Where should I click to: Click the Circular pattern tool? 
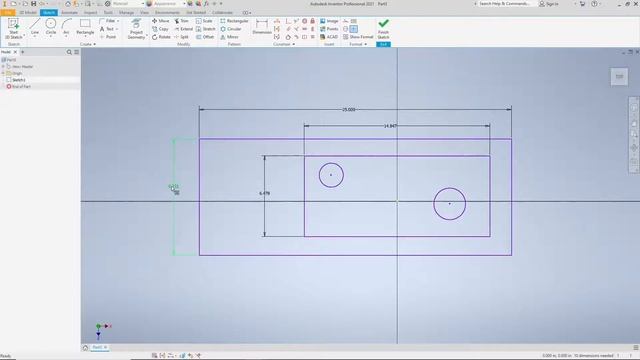(x=231, y=29)
